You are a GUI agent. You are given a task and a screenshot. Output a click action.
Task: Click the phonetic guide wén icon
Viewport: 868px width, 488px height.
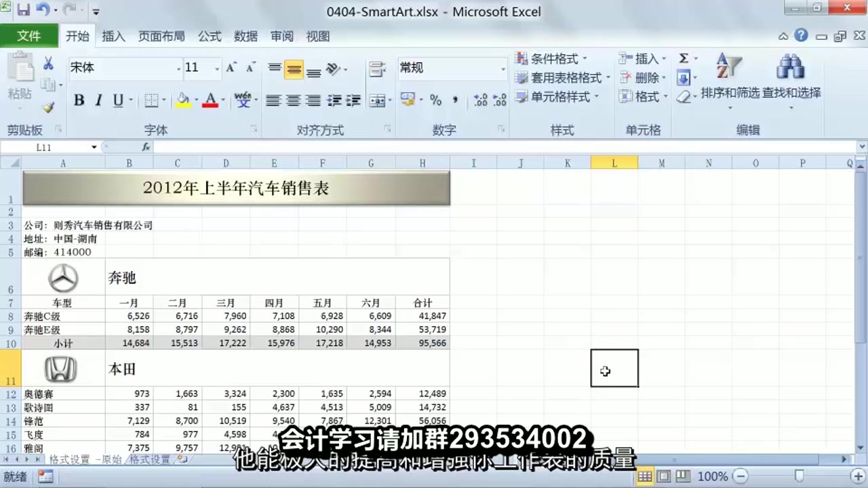coord(243,100)
